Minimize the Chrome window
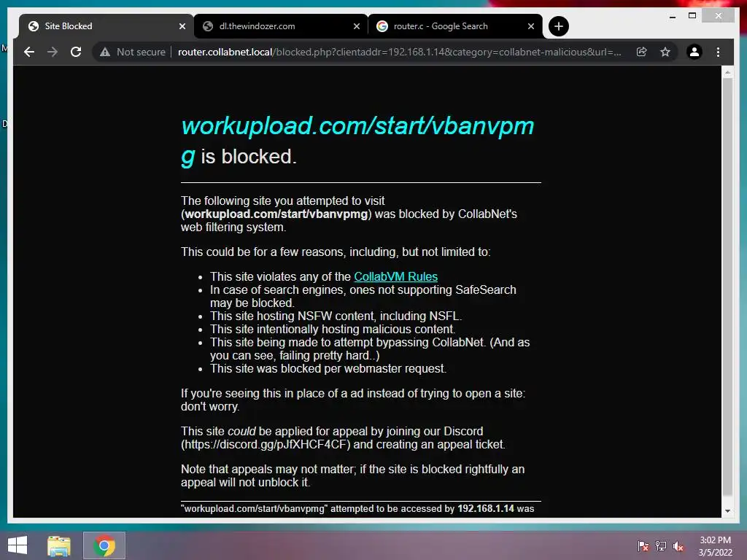Image resolution: width=747 pixels, height=560 pixels. point(672,16)
